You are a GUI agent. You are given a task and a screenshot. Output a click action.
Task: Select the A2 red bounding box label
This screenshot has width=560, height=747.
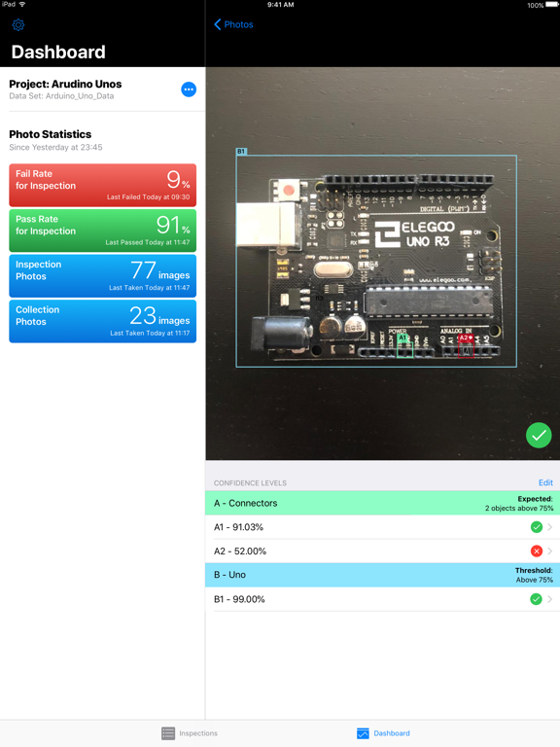click(466, 338)
